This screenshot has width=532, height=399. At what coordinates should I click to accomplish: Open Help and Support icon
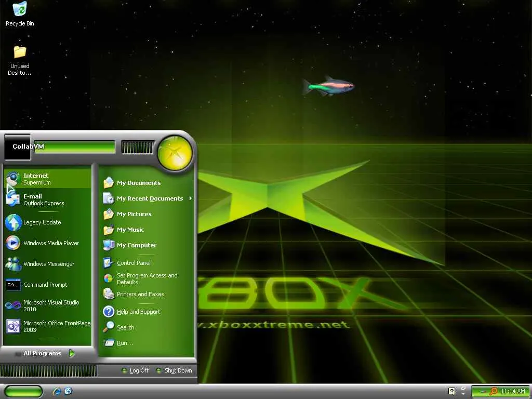[x=109, y=312]
